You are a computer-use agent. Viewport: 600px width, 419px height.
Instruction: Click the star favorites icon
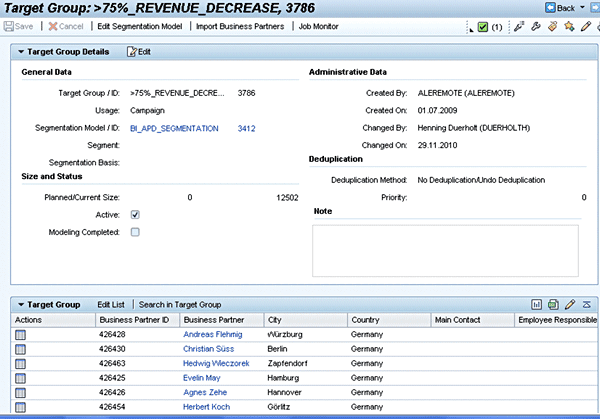[x=568, y=26]
